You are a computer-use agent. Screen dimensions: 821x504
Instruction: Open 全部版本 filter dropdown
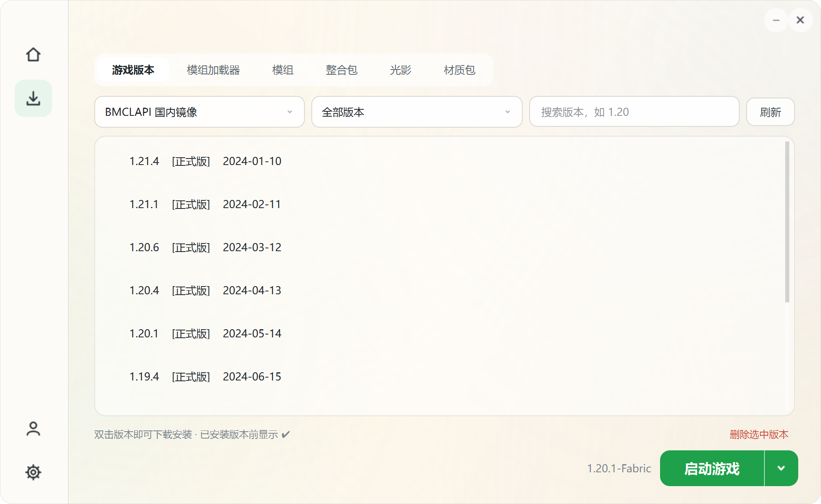click(417, 112)
